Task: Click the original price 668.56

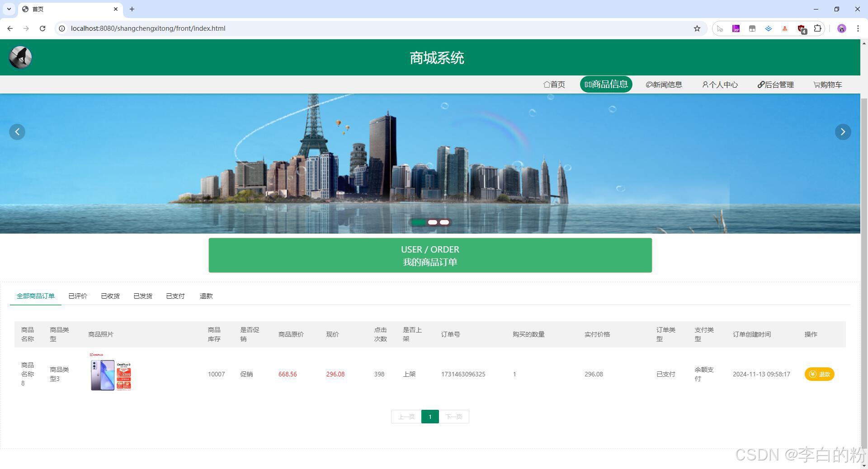Action: click(x=288, y=374)
